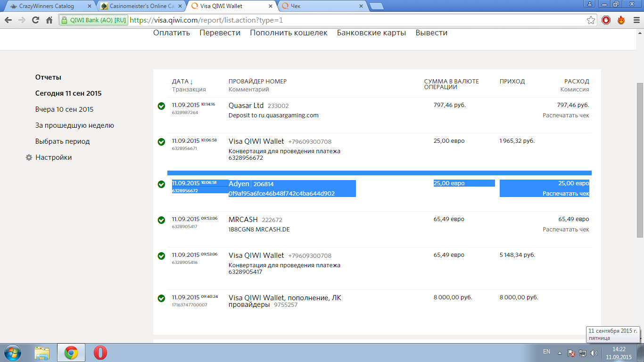Click the flame extension icon in toolbar
Viewport: 644px width, 362px height.
pos(621,20)
